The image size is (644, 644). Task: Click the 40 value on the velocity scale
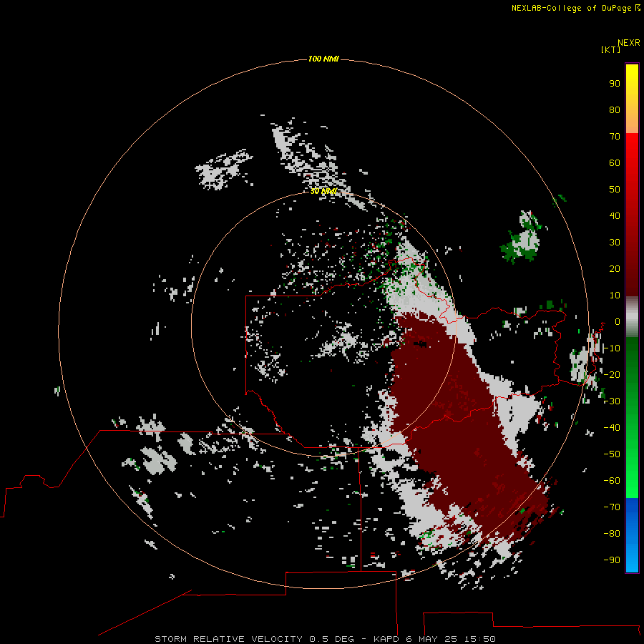tap(615, 216)
